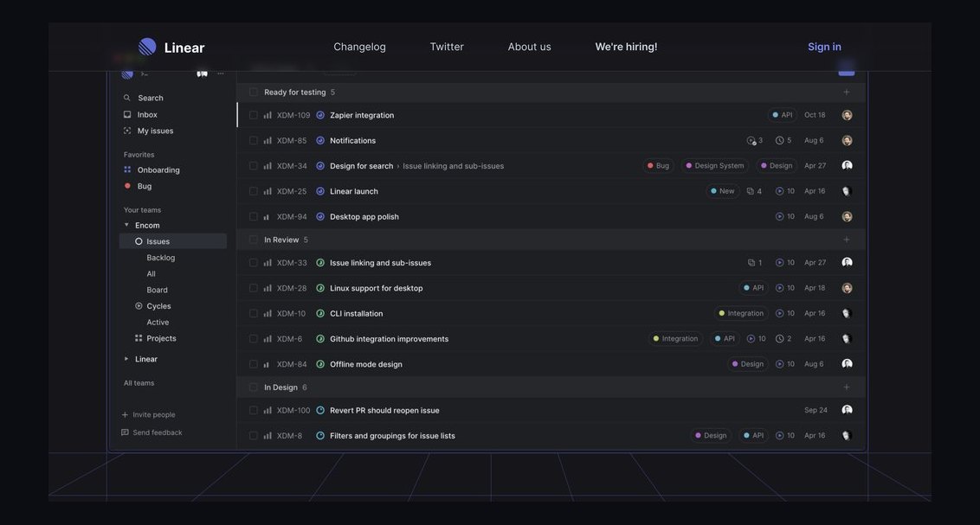Open All teams in sidebar
This screenshot has width=980, height=525.
click(x=139, y=383)
